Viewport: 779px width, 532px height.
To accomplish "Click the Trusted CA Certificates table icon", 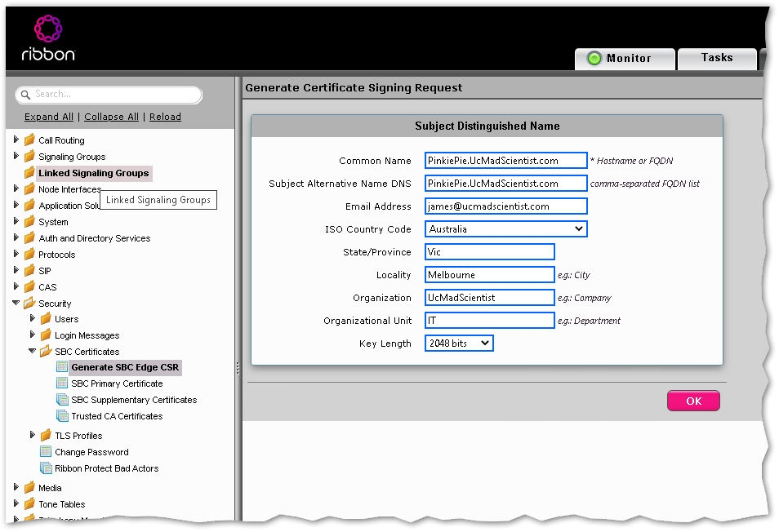I will click(62, 416).
